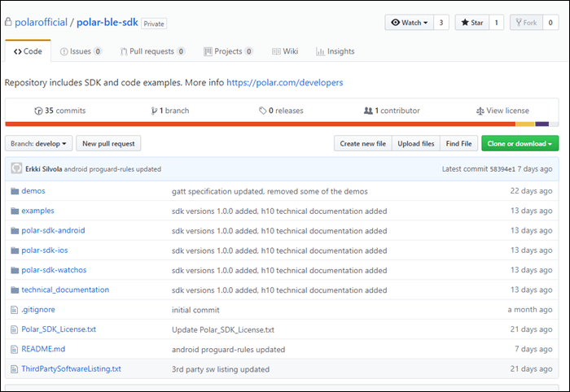Open the Watch dropdown menu
Image resolution: width=570 pixels, height=392 pixels.
410,23
